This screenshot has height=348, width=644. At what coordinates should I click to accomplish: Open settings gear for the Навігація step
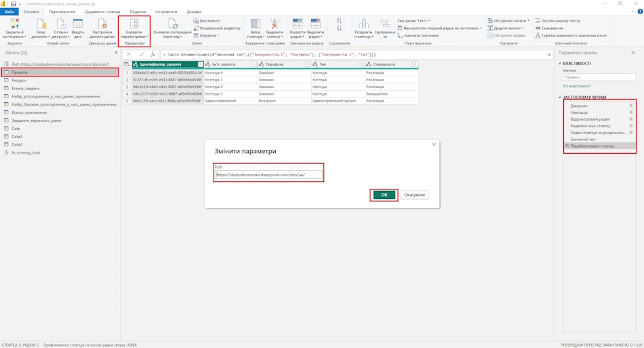click(x=631, y=112)
